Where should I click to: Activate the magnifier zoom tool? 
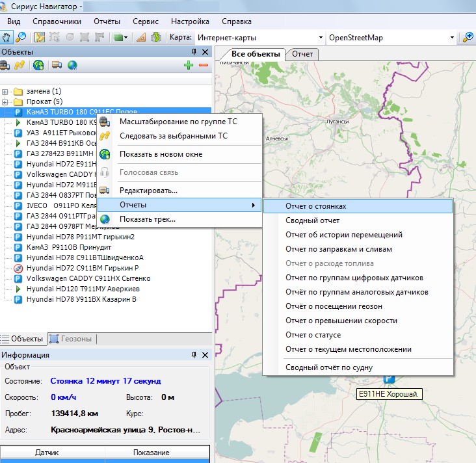pos(21,37)
